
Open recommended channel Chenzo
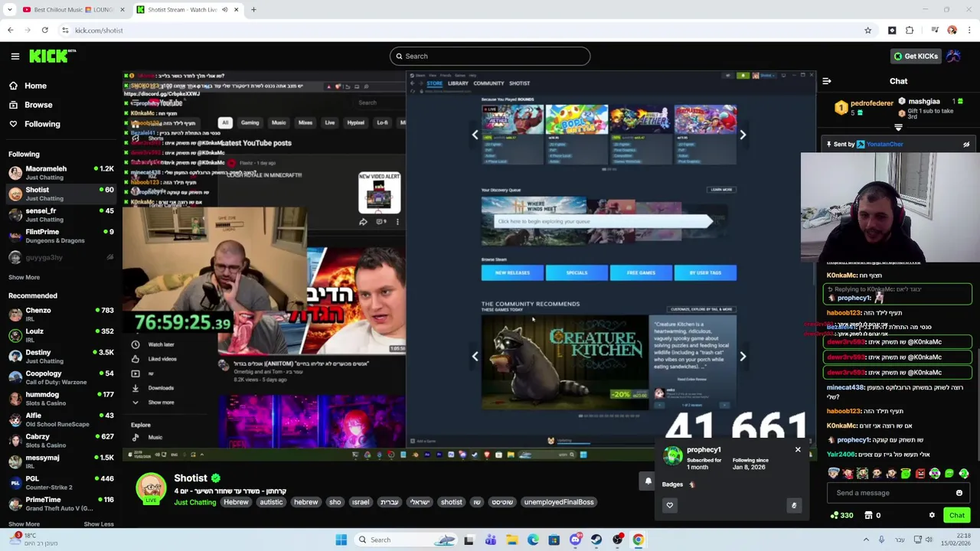[x=60, y=315]
